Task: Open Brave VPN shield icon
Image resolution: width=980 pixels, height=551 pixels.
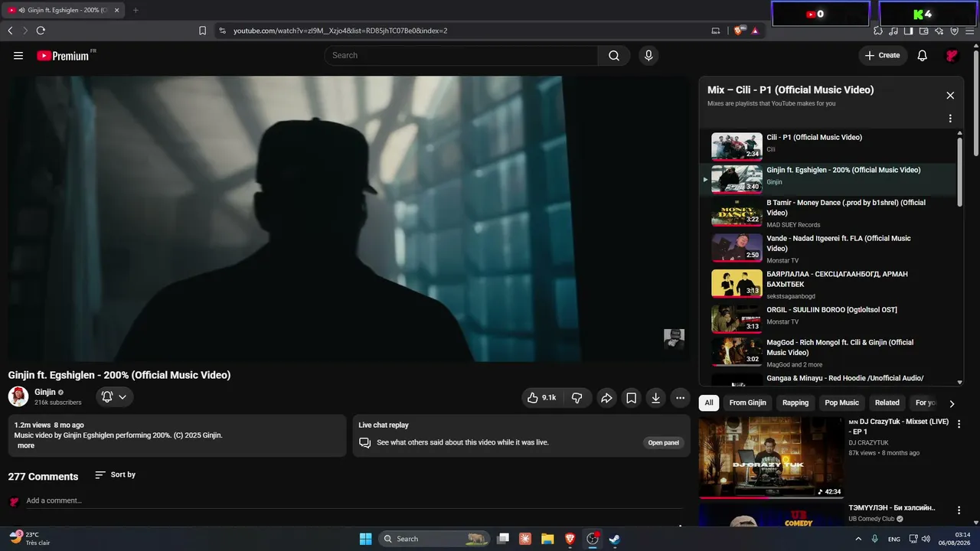Action: coord(954,31)
